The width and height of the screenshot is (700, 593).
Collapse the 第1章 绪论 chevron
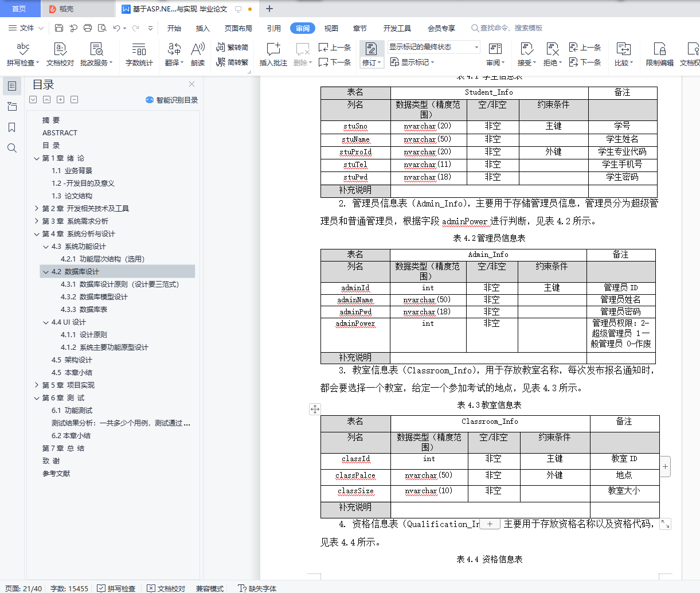(x=37, y=158)
